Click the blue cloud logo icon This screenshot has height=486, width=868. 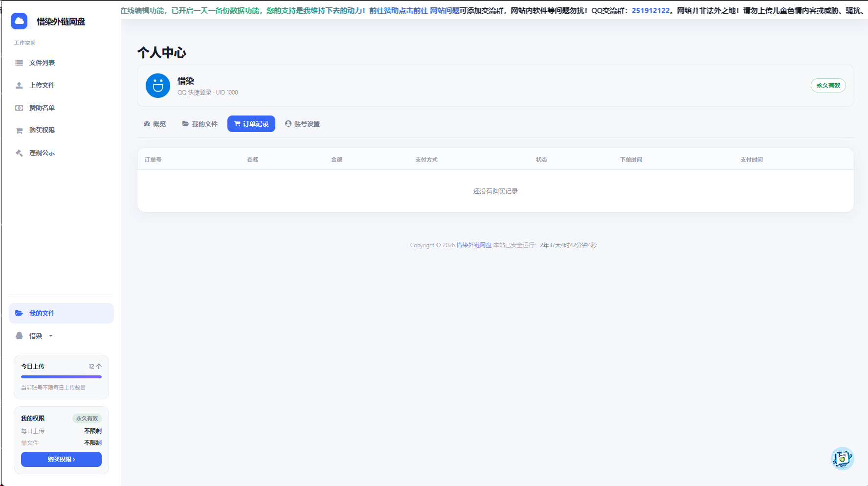19,21
